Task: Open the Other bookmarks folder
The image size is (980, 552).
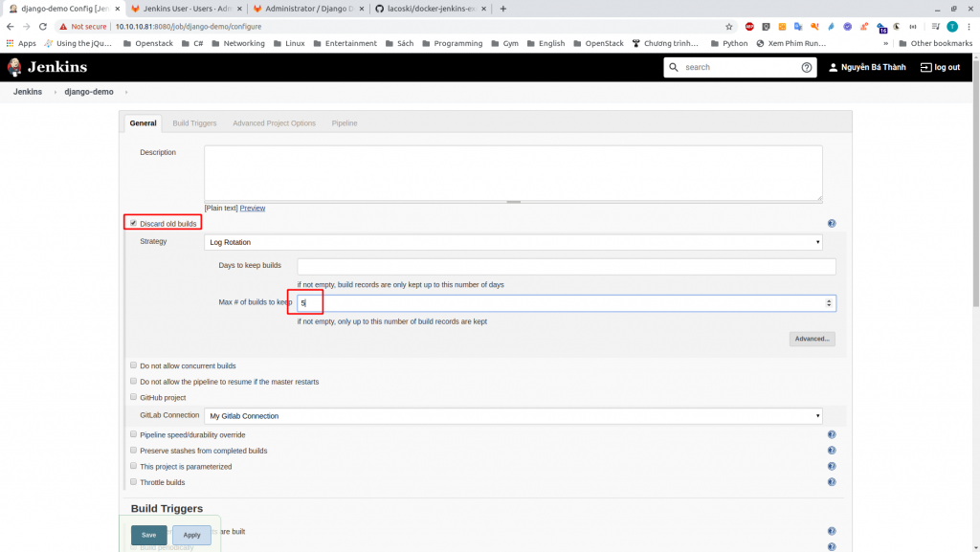Action: [x=935, y=44]
